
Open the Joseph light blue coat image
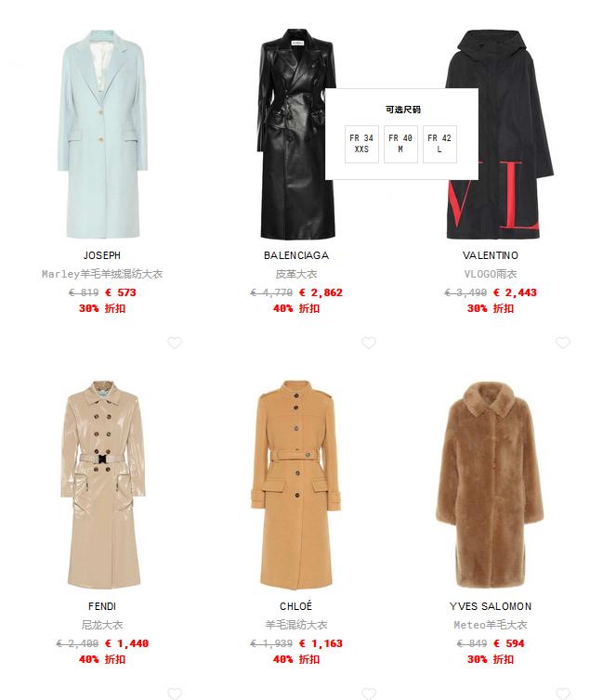pyautogui.click(x=102, y=134)
